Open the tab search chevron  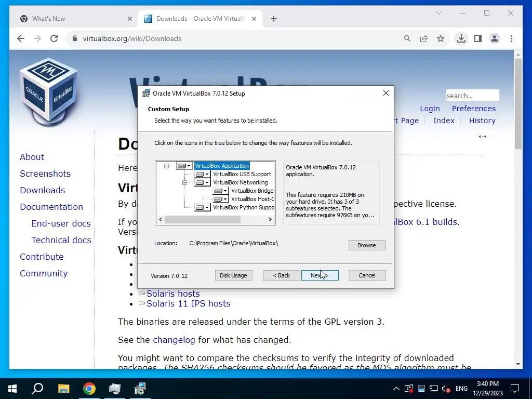pos(438,13)
